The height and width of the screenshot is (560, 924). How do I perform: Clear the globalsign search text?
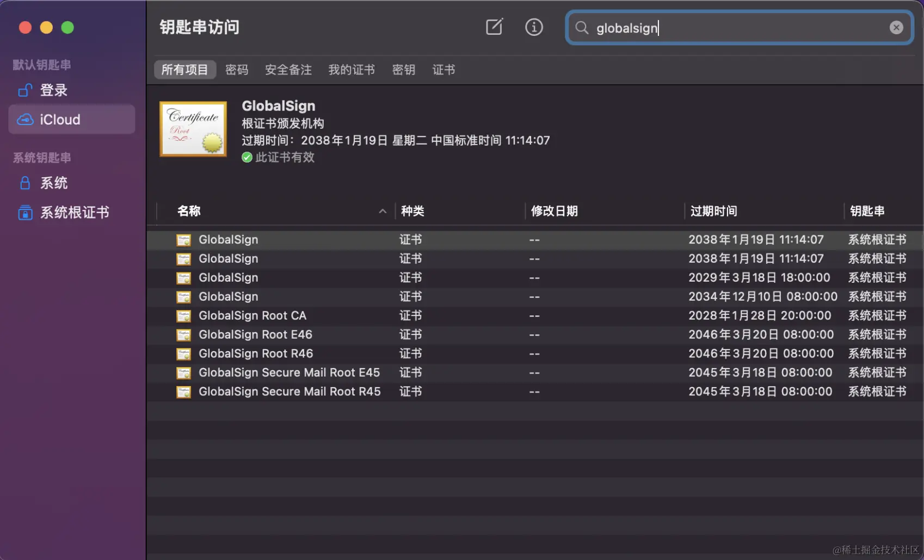tap(896, 28)
